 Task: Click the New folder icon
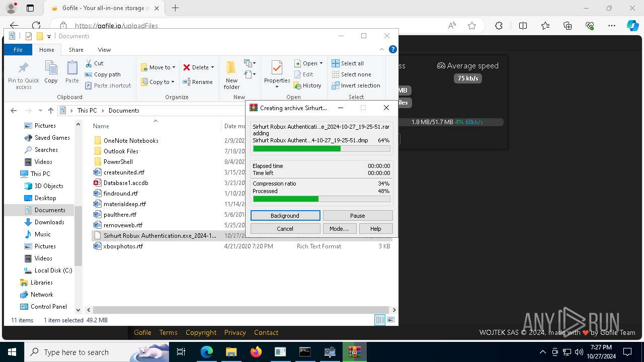click(231, 68)
